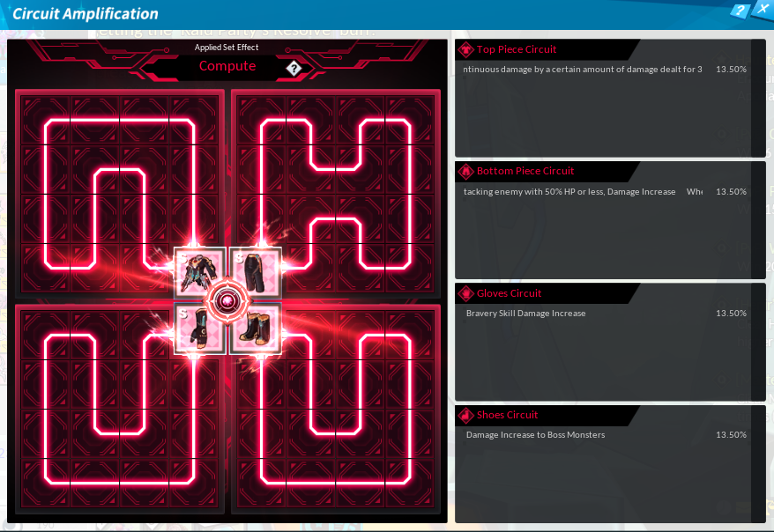774x532 pixels.
Task: Click the bottom piece pants slot icon
Action: 256,273
